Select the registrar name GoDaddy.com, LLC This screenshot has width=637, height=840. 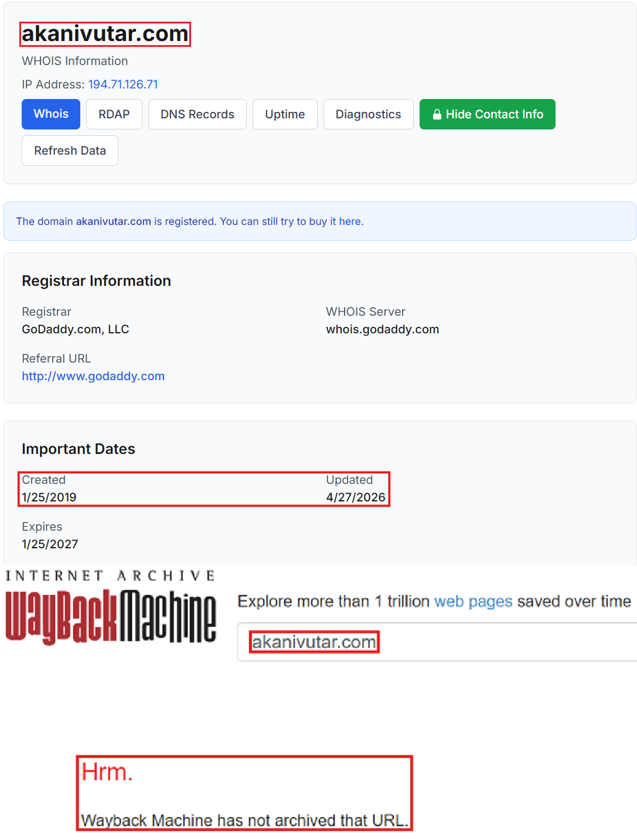pos(76,329)
